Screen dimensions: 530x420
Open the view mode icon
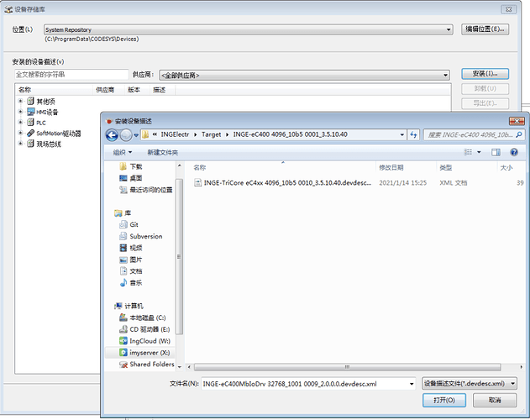click(x=468, y=152)
